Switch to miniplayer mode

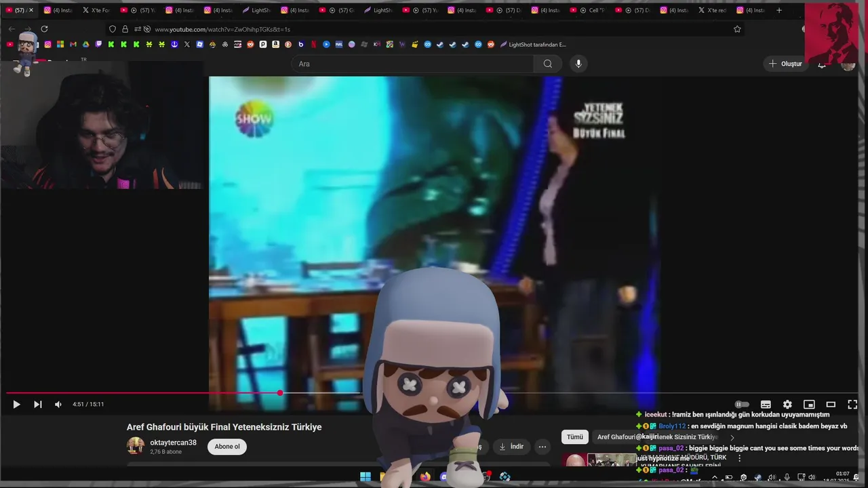pos(809,405)
